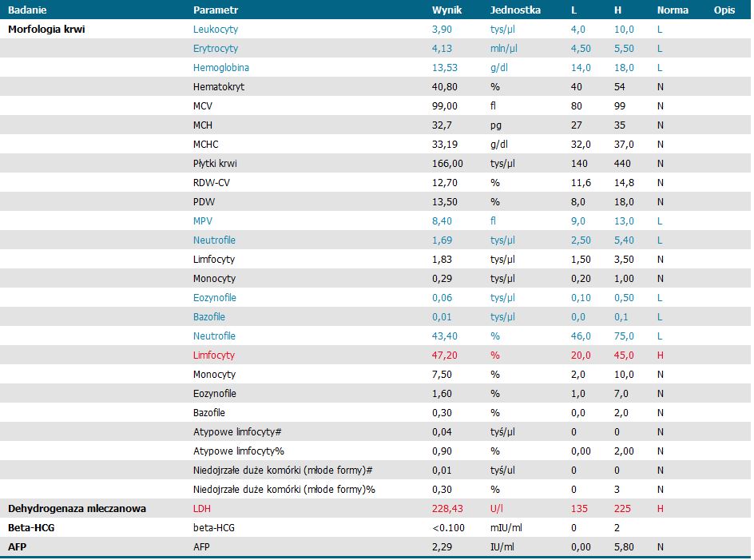Click the Erytrocyty result 4,13
754x560 pixels.
pyautogui.click(x=442, y=49)
